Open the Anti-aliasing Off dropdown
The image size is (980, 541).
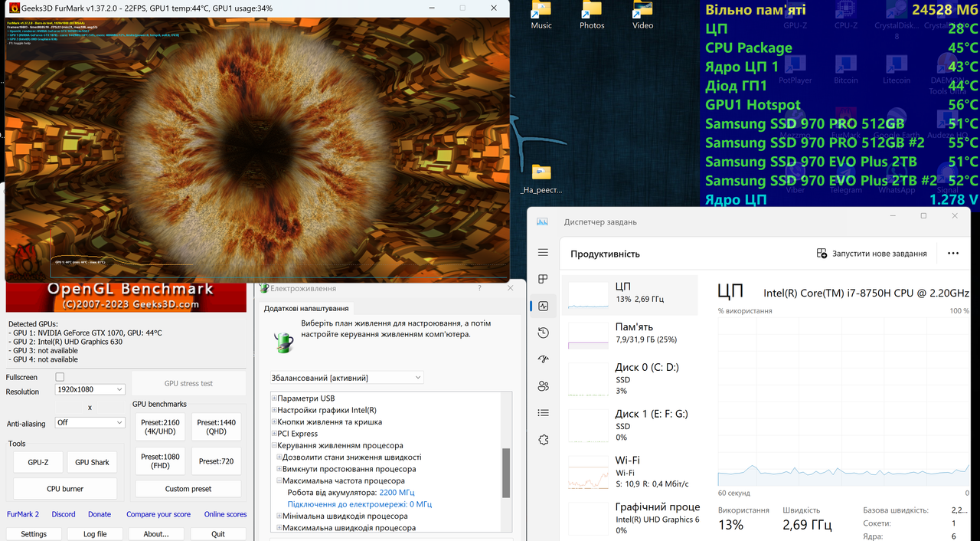coord(90,422)
